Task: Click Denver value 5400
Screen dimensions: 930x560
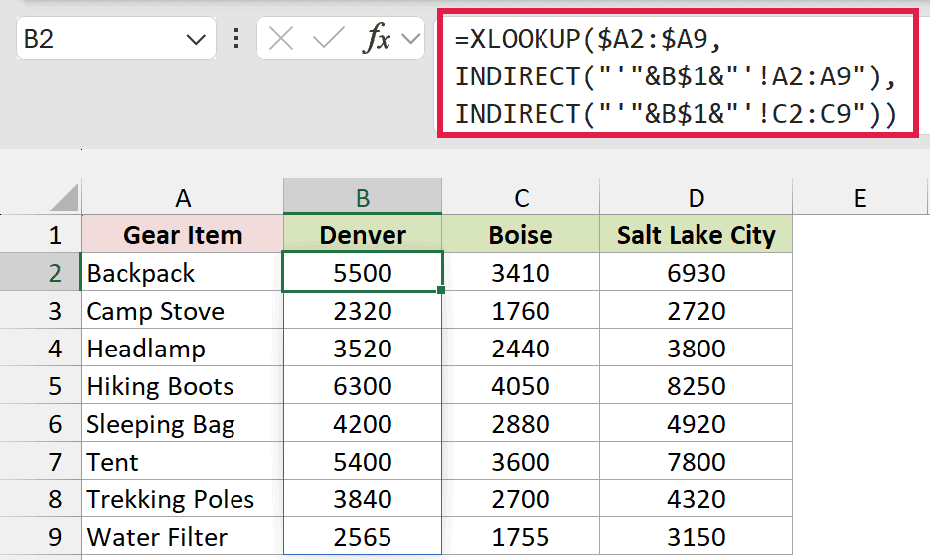Action: point(363,461)
